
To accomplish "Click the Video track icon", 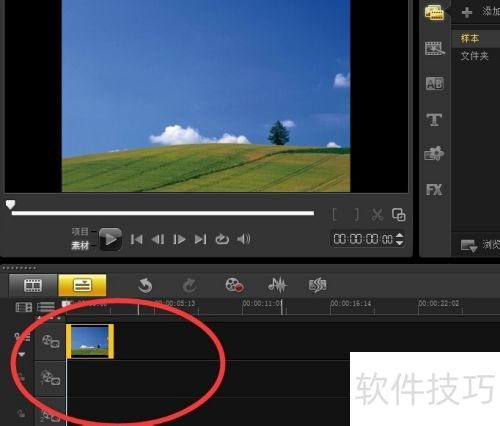I will tap(50, 341).
